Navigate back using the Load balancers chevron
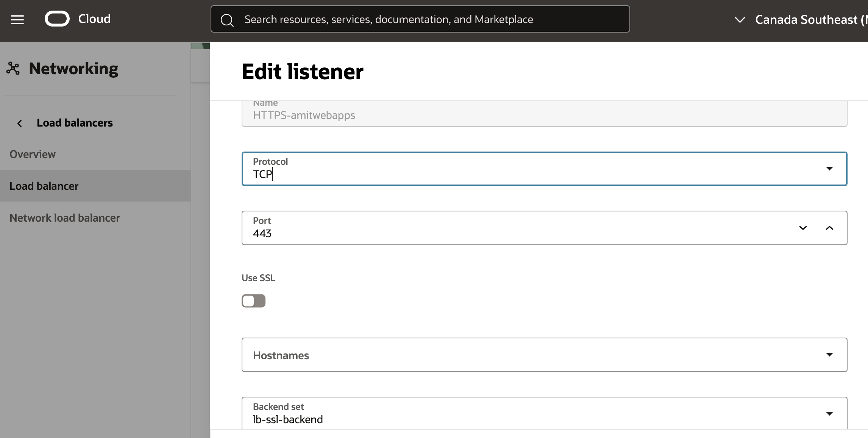868x438 pixels. [19, 124]
